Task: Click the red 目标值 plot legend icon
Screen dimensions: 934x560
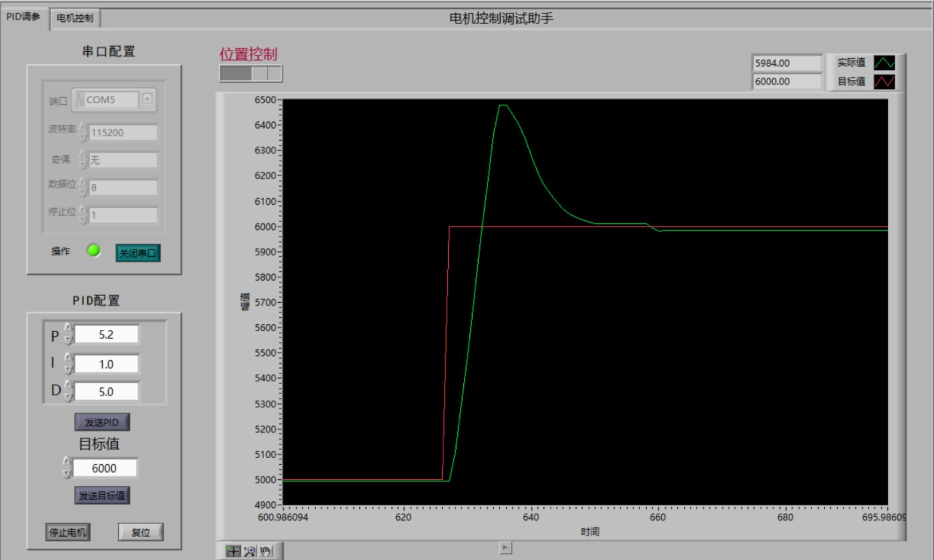Action: tap(885, 82)
